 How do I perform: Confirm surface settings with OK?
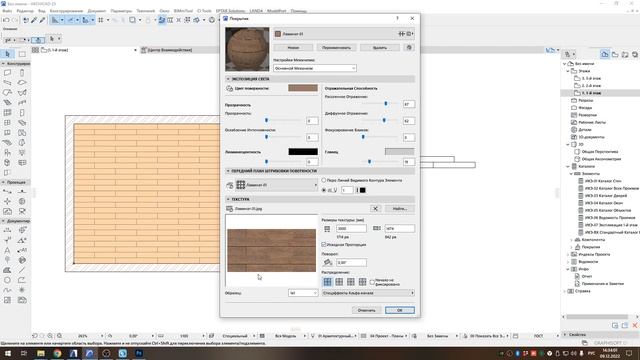pyautogui.click(x=400, y=310)
